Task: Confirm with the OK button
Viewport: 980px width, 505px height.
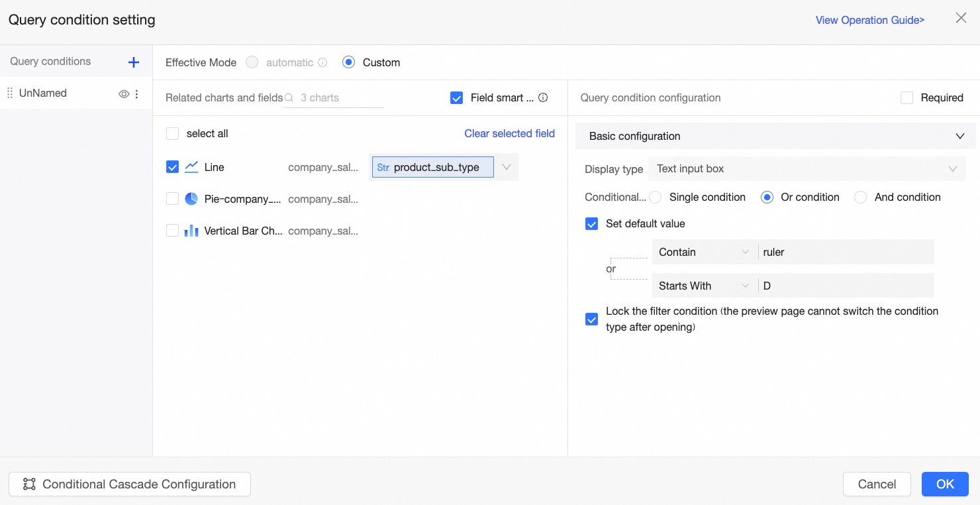Action: pos(945,484)
